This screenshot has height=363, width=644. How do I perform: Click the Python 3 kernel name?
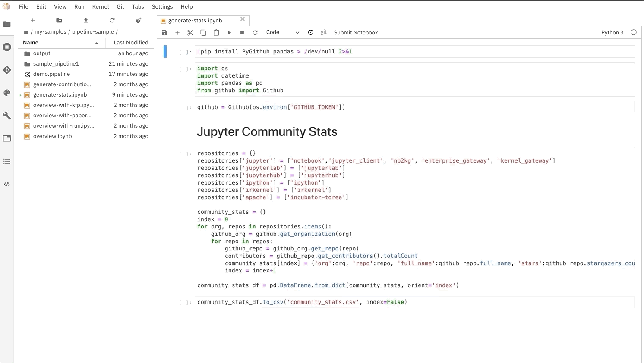click(612, 33)
